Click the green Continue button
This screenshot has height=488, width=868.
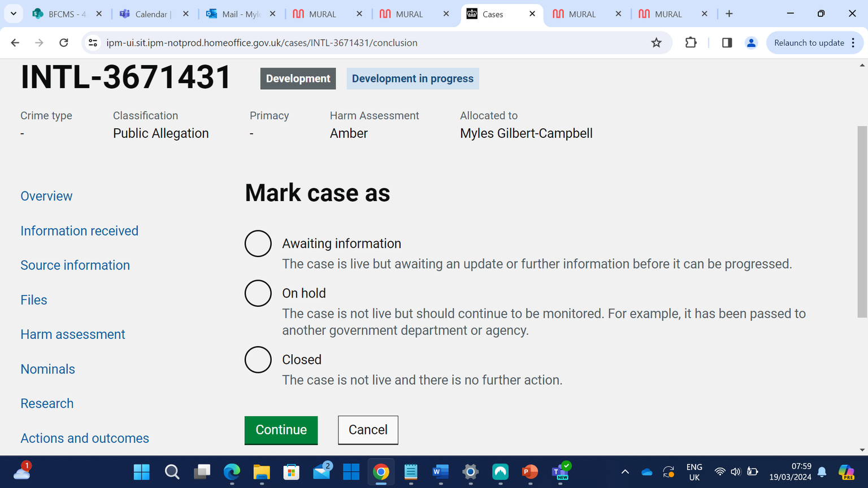click(x=281, y=430)
